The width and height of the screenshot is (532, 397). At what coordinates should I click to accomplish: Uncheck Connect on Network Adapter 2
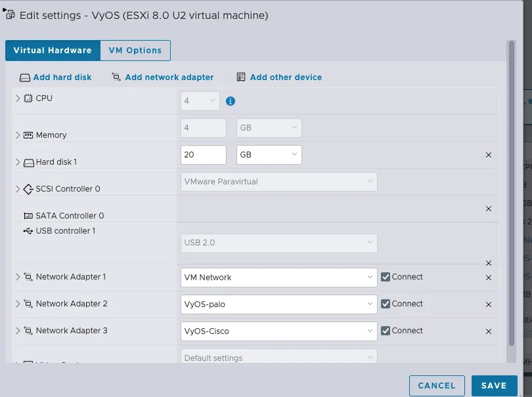[386, 303]
